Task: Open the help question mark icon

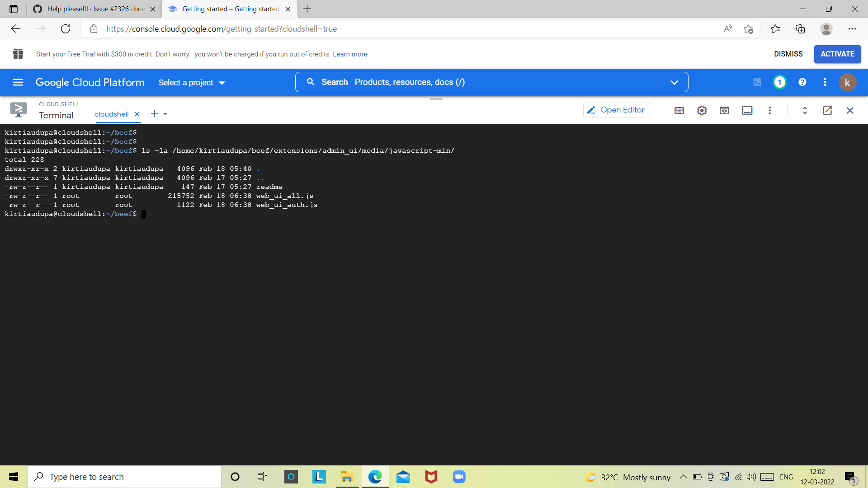Action: click(x=802, y=82)
